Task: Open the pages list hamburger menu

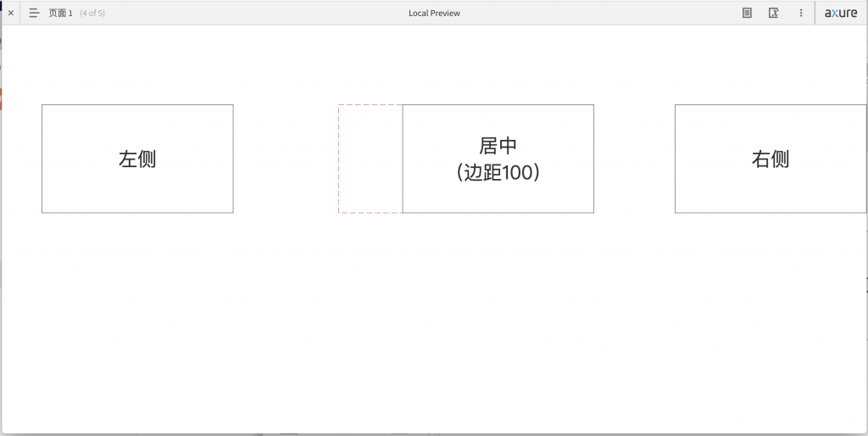Action: click(x=34, y=13)
